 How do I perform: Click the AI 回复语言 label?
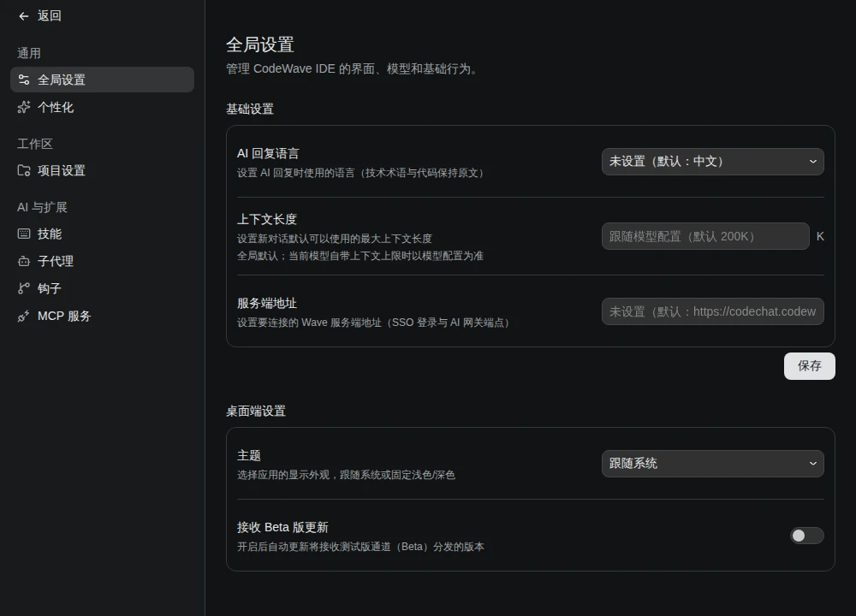pos(268,154)
